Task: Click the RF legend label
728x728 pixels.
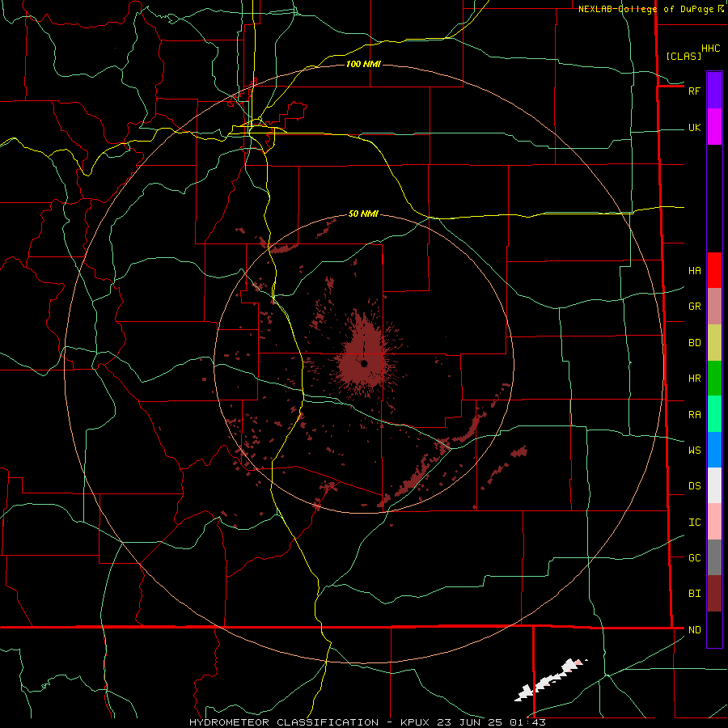Action: pyautogui.click(x=695, y=91)
